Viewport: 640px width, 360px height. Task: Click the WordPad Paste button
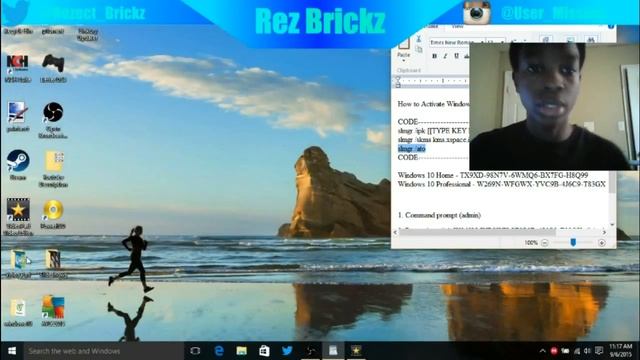click(404, 47)
